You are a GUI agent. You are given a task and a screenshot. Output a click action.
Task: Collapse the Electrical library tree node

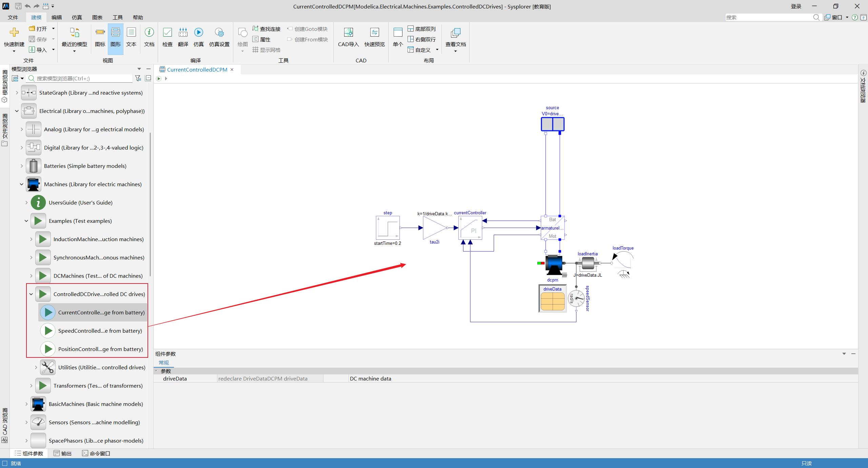tap(17, 111)
